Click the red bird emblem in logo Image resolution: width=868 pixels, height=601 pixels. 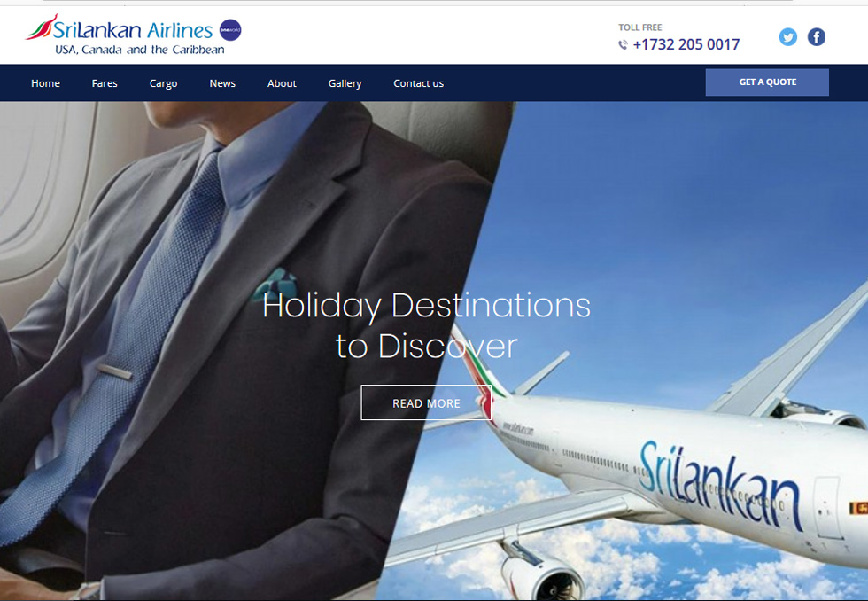(x=41, y=27)
